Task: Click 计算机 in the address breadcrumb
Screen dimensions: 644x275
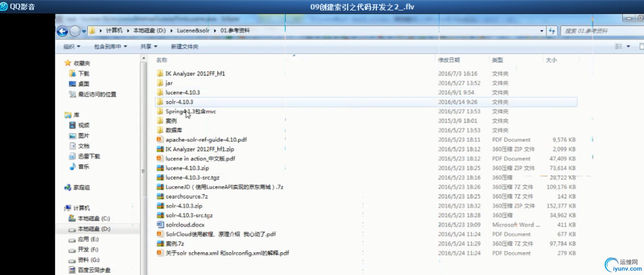Action: [x=114, y=31]
